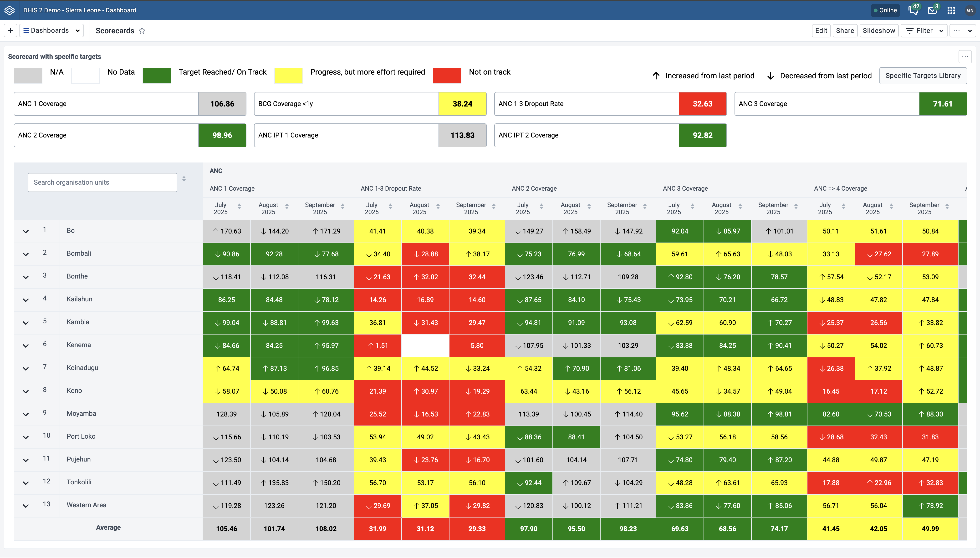This screenshot has width=980, height=558.
Task: Click the Edit dashboard button
Action: tap(821, 31)
